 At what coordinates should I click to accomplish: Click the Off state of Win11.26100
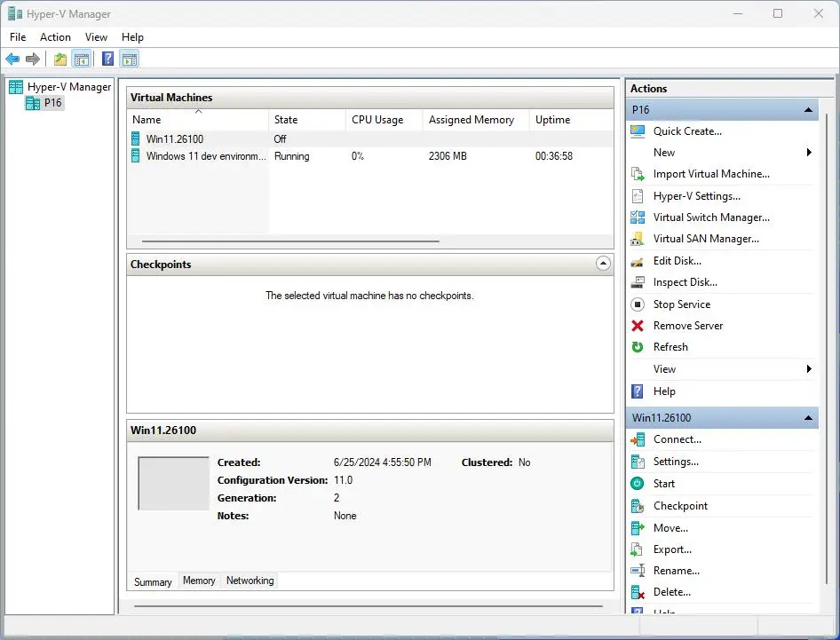[281, 139]
